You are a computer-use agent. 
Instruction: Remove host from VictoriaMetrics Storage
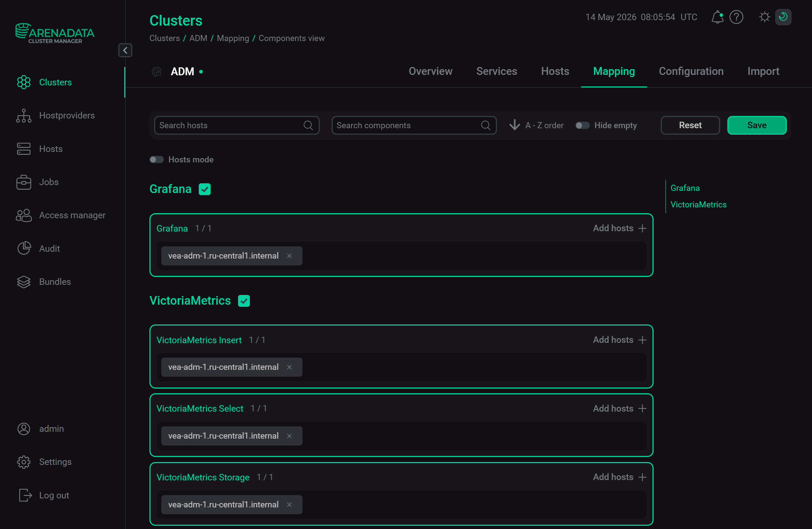point(289,505)
